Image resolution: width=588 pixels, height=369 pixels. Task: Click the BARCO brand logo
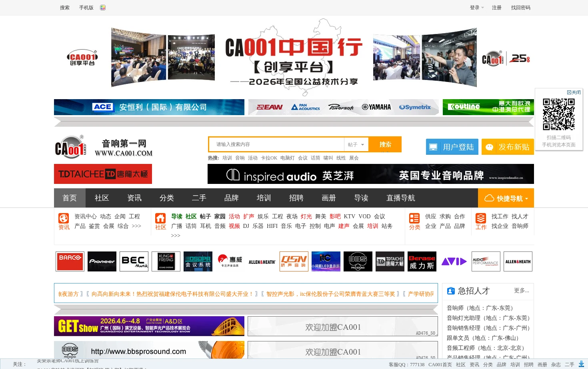(x=70, y=261)
